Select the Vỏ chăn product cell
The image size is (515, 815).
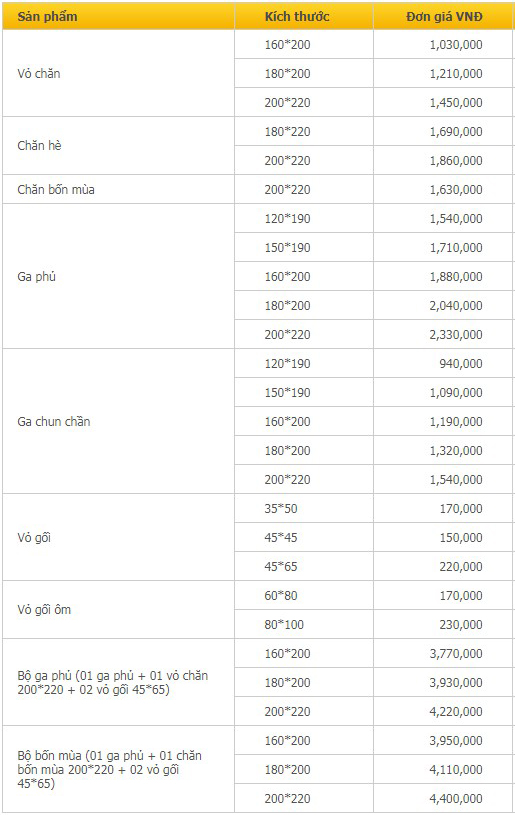coord(118,73)
